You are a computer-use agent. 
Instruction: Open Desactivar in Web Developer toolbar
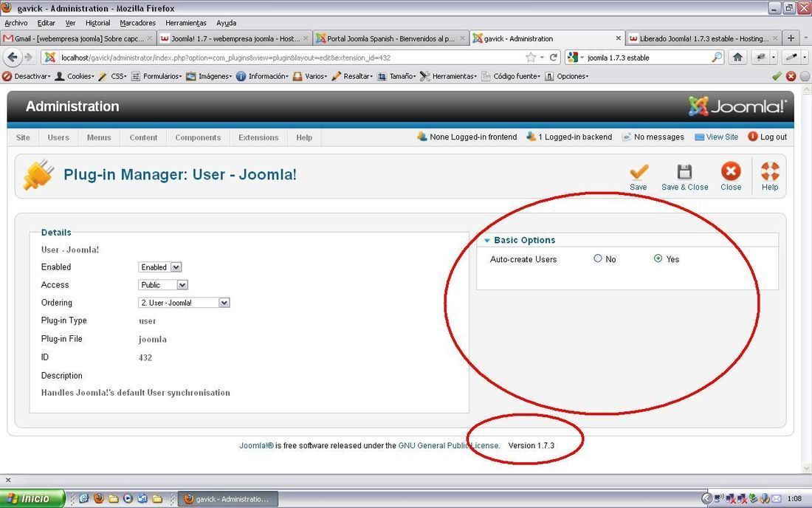coord(27,76)
